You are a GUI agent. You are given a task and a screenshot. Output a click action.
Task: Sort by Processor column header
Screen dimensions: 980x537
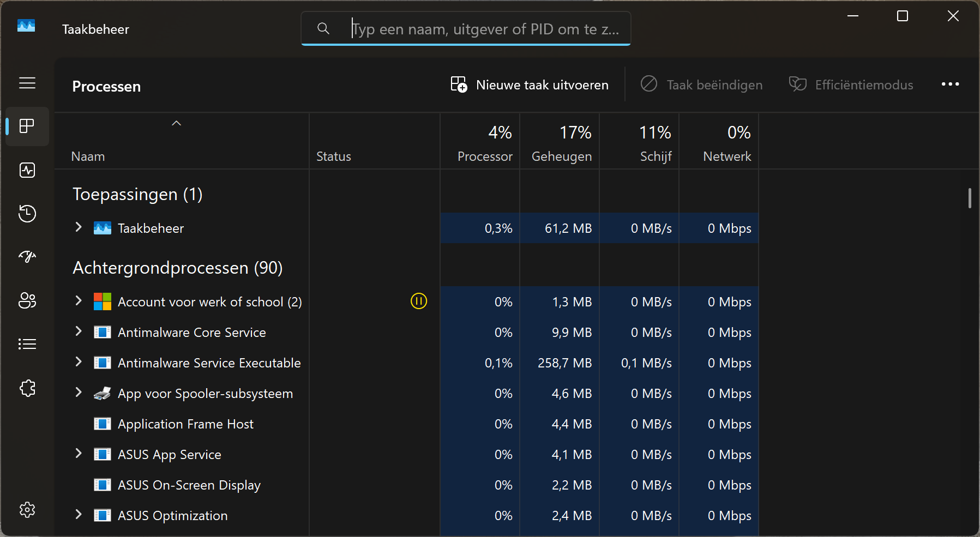click(x=484, y=156)
